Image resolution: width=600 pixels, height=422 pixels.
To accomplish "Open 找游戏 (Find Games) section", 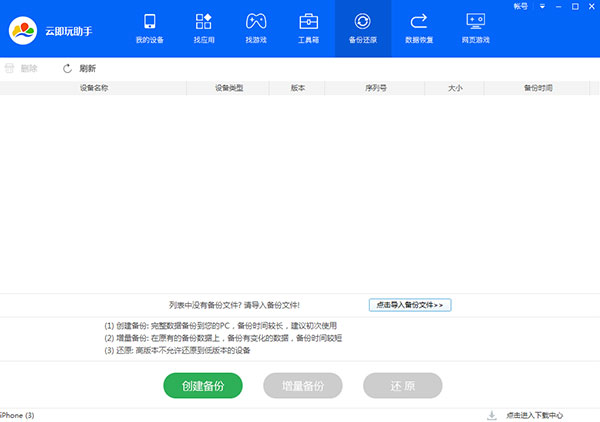I will (x=256, y=28).
